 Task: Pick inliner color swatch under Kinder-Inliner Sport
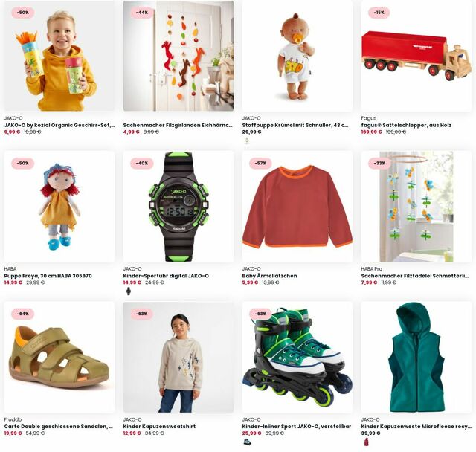[x=248, y=442]
